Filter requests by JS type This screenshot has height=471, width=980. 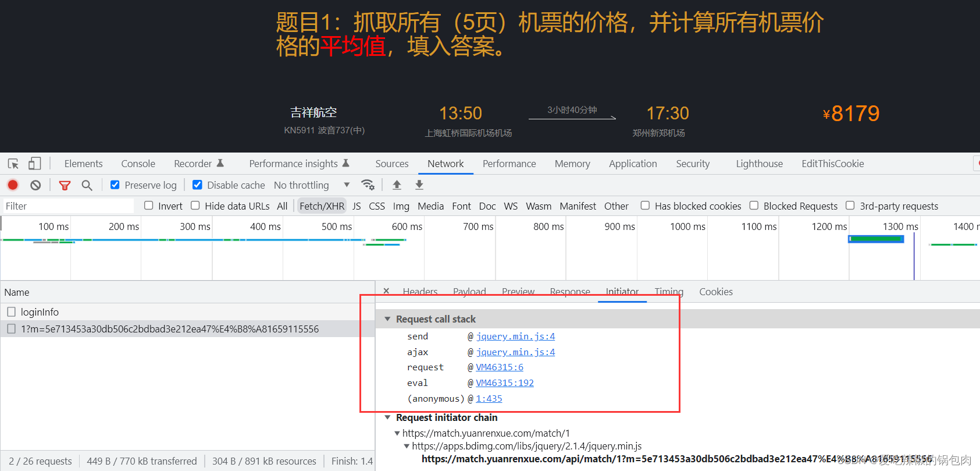[x=357, y=206]
